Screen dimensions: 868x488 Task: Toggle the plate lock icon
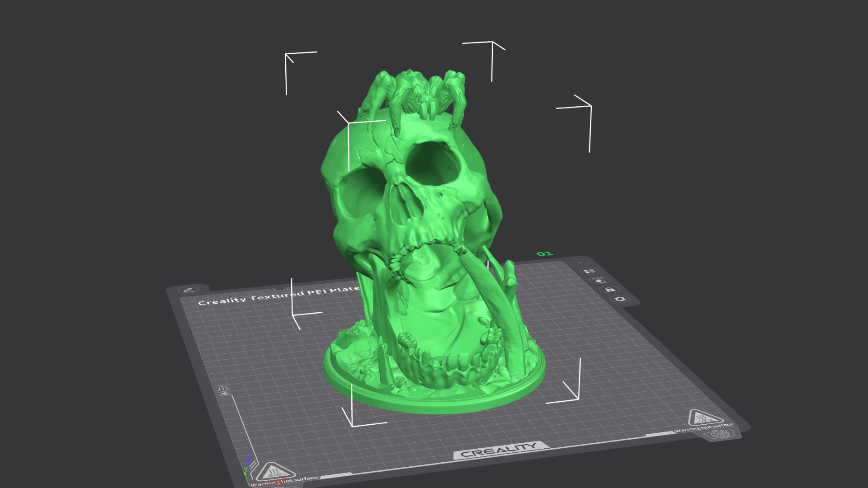610,290
